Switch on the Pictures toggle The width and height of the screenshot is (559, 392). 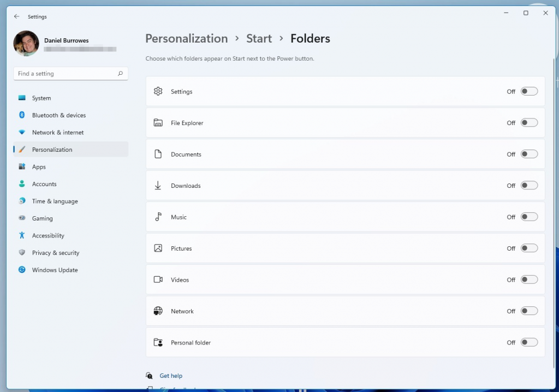[x=529, y=248]
